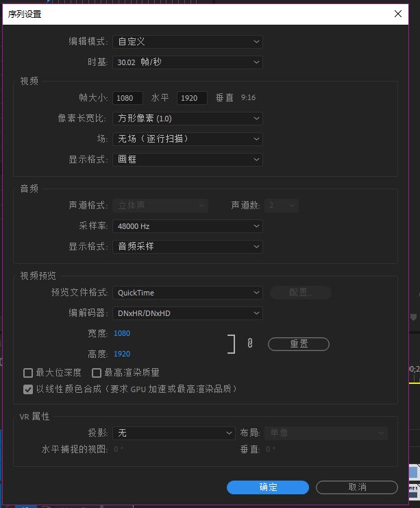Open the 像素长宽比 dropdown 方形像素 (1.0)
The width and height of the screenshot is (420, 508).
(188, 119)
